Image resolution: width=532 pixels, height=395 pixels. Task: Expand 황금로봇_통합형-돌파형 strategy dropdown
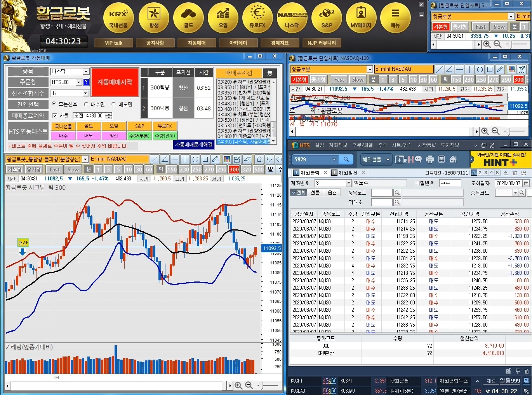85,159
